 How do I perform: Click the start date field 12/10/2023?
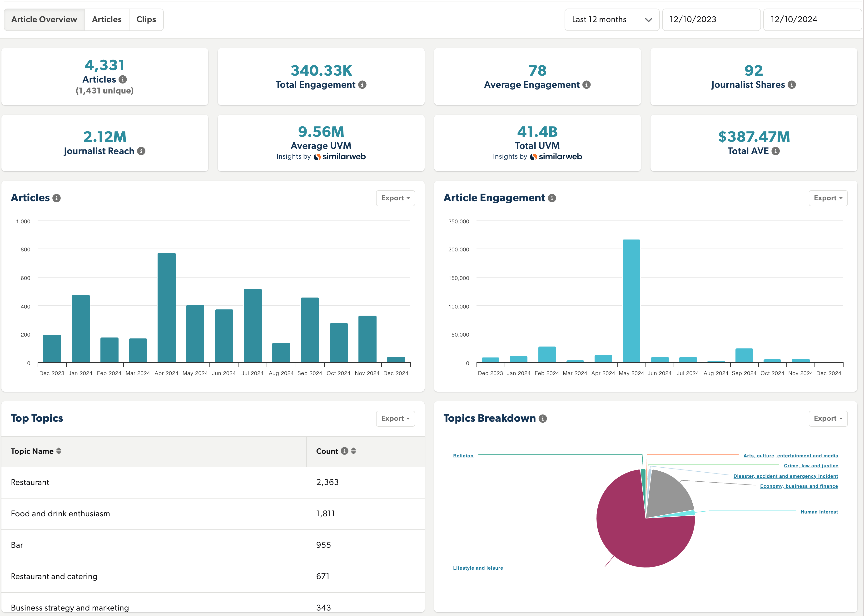tap(711, 20)
